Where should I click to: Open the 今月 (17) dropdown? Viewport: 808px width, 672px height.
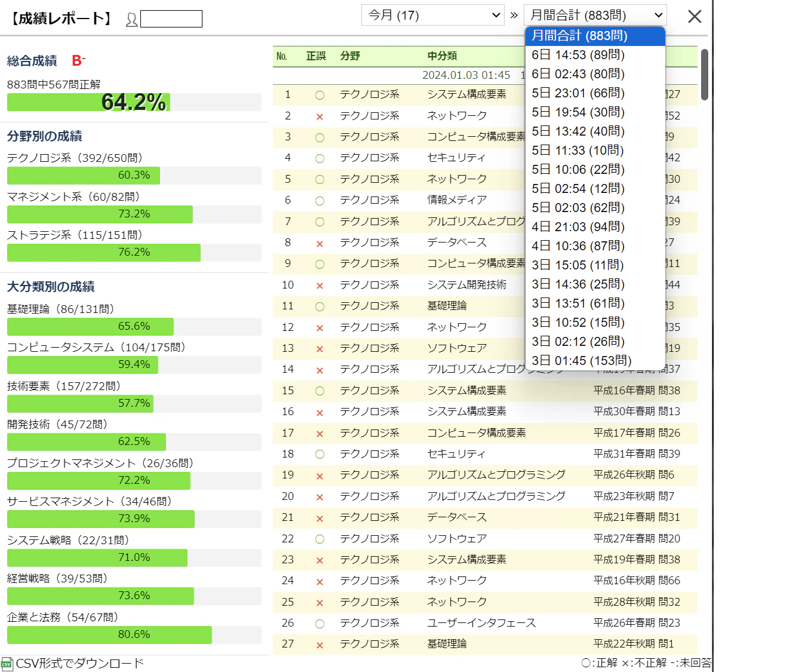coord(433,15)
